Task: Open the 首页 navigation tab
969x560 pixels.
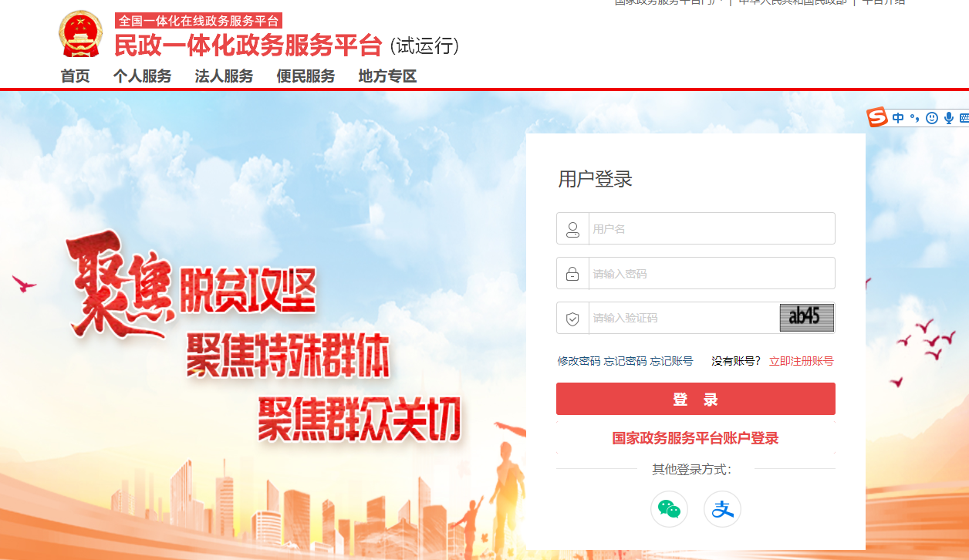Action: click(76, 76)
